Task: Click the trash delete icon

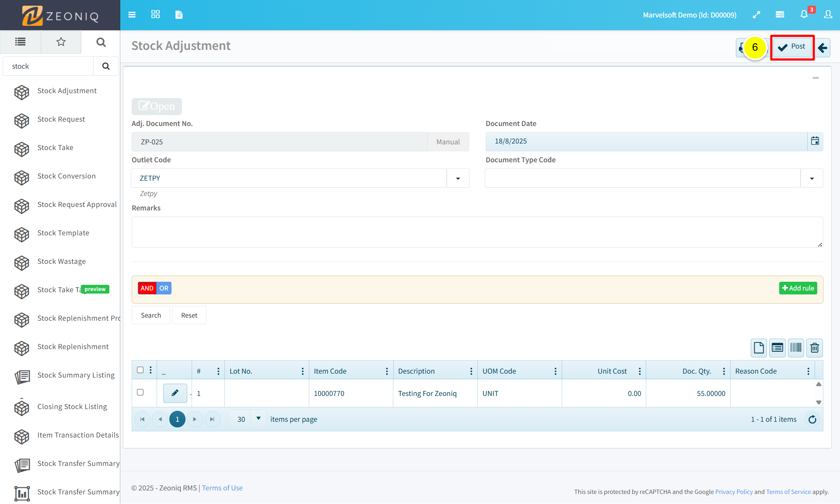Action: (x=815, y=348)
